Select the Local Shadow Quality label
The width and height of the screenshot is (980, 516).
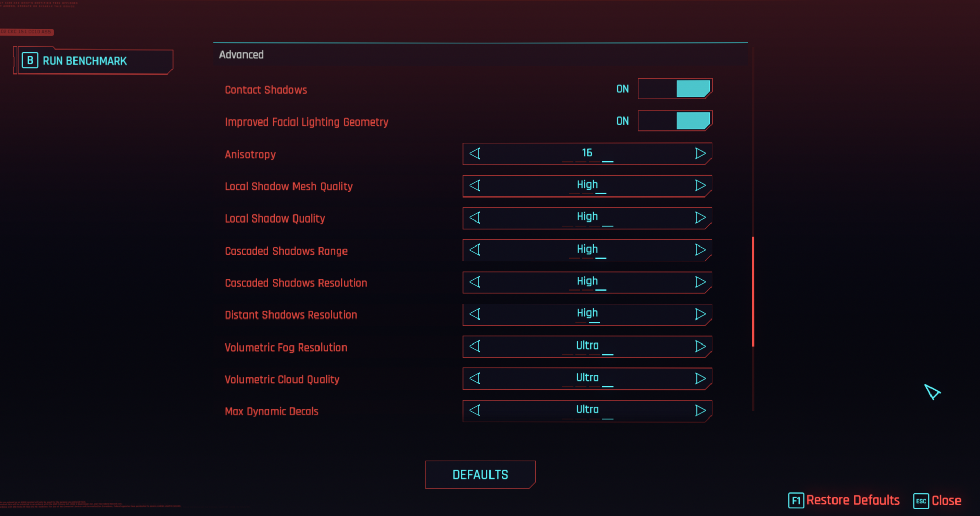tap(275, 219)
